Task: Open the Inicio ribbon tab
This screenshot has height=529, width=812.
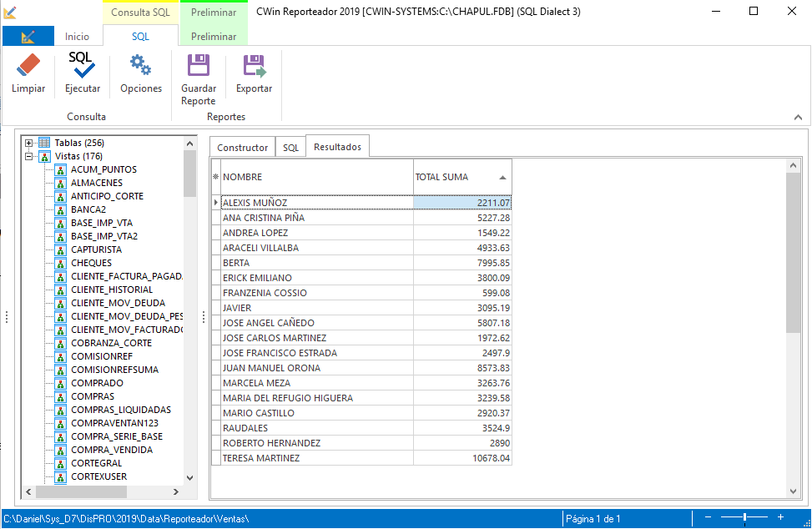Action: [x=77, y=37]
